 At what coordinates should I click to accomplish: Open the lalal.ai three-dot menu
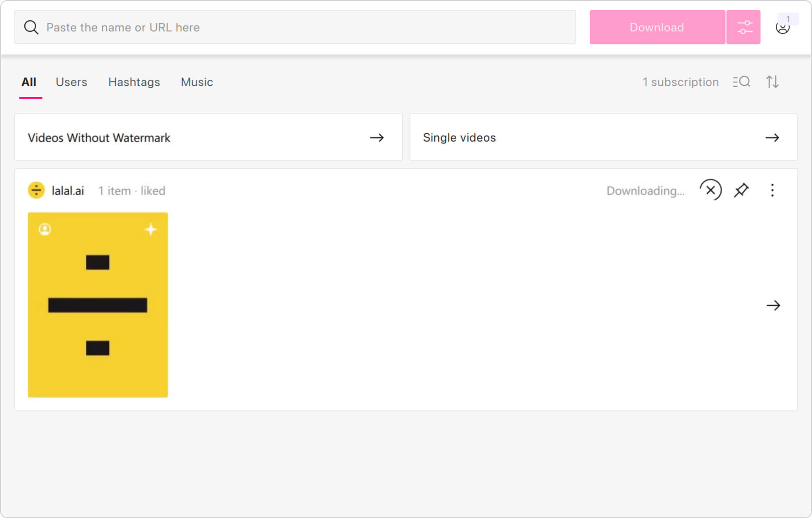(772, 190)
